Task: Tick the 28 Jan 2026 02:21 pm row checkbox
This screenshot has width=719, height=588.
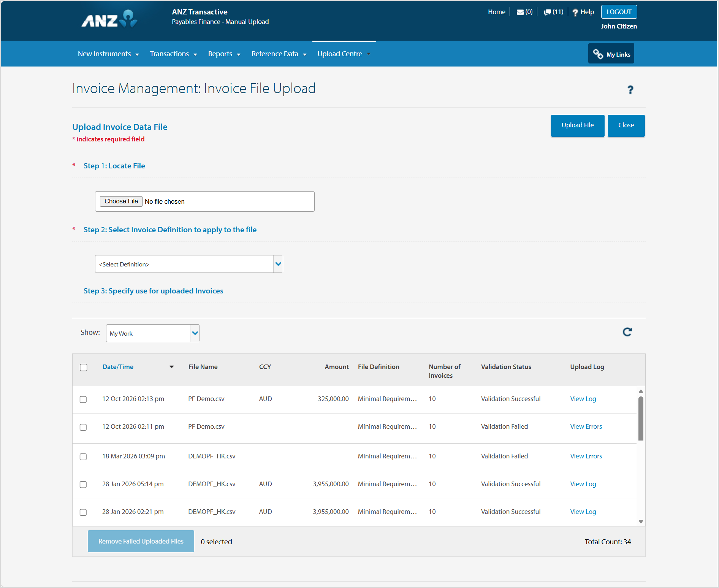Action: 83,512
